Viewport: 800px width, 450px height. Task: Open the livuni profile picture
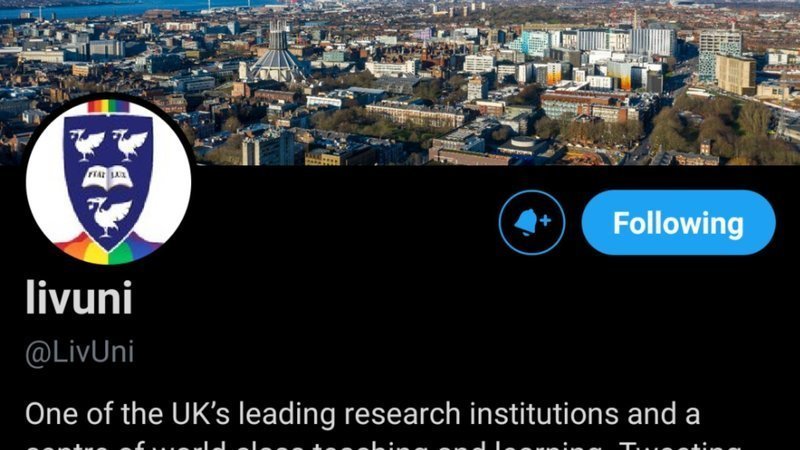click(x=109, y=182)
